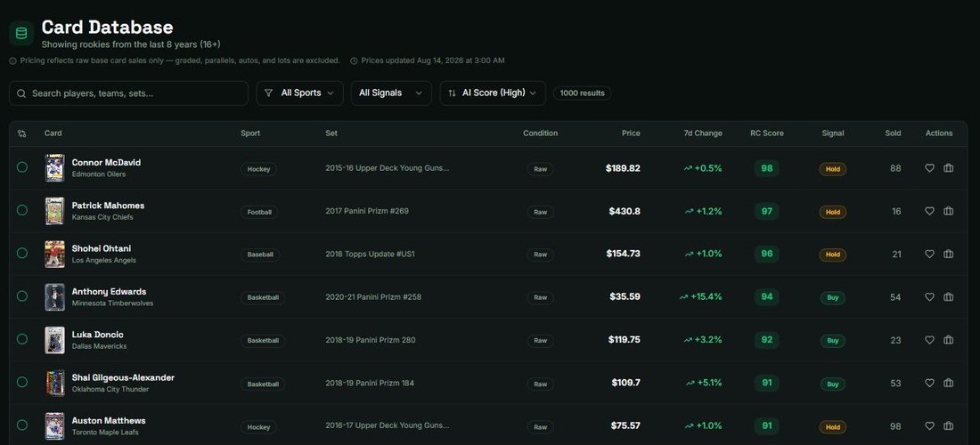Click the clock icon beside prices updated
Viewport: 980px width, 445px height.
(354, 61)
